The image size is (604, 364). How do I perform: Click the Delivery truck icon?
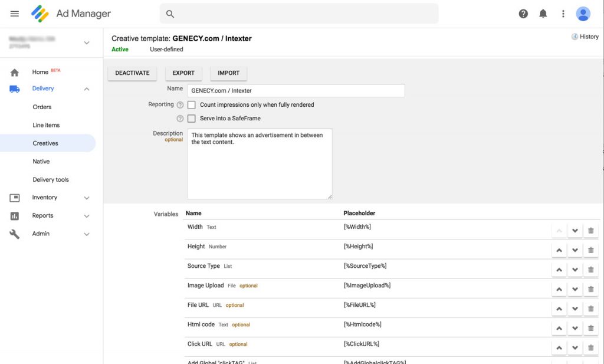[x=15, y=89]
